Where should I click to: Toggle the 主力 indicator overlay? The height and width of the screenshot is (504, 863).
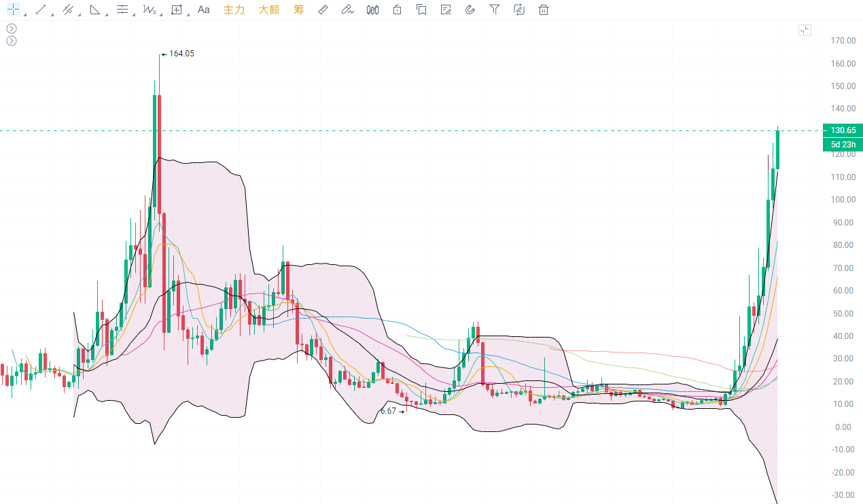pos(234,10)
